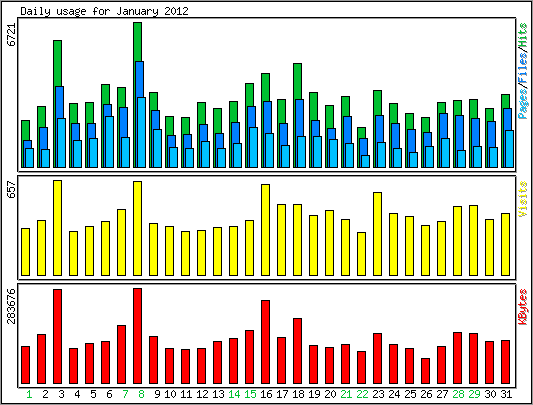The height and width of the screenshot is (405, 533).
Task: Click the red KBytes legend label
Action: (523, 307)
